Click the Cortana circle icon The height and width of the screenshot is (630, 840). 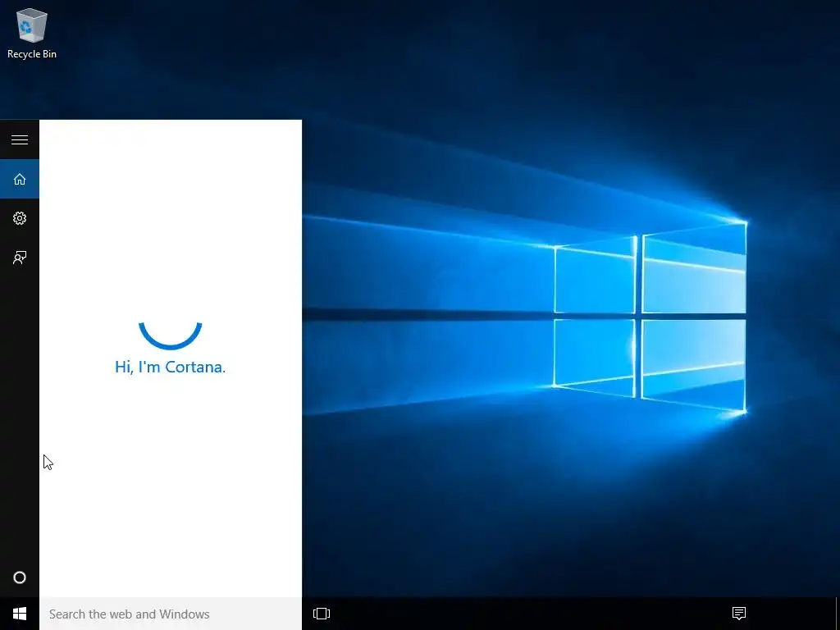(20, 577)
